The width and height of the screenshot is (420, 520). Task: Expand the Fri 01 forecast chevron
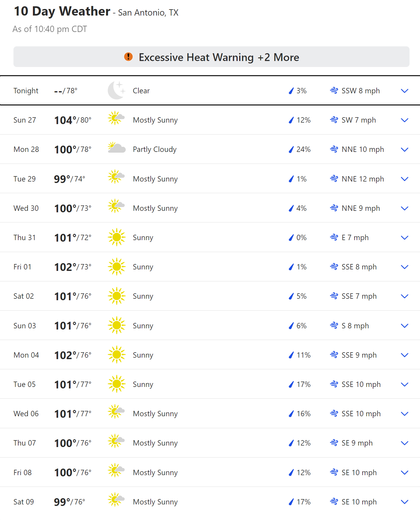tap(404, 267)
